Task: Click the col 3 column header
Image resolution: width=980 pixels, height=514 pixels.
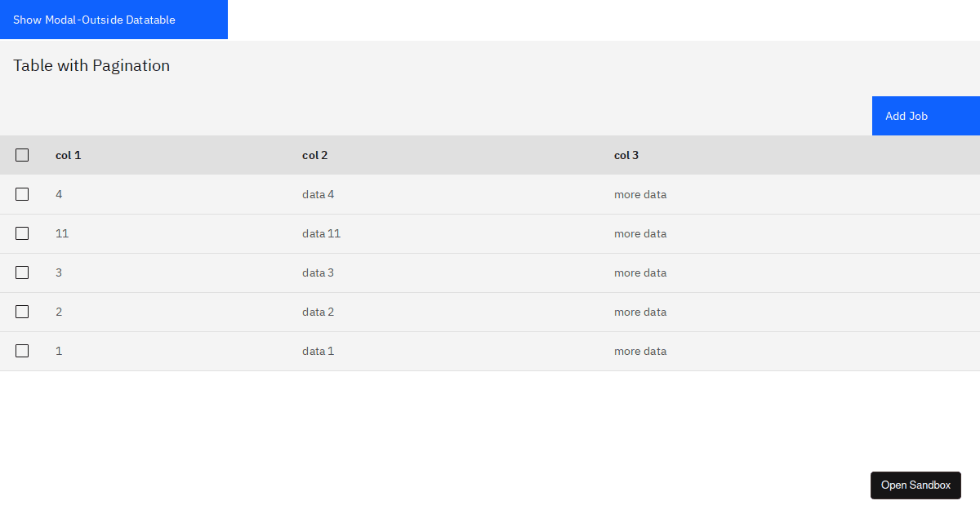Action: coord(626,155)
